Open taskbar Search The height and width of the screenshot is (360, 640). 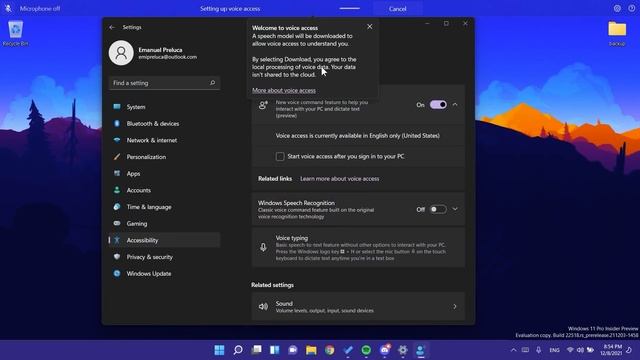point(238,350)
